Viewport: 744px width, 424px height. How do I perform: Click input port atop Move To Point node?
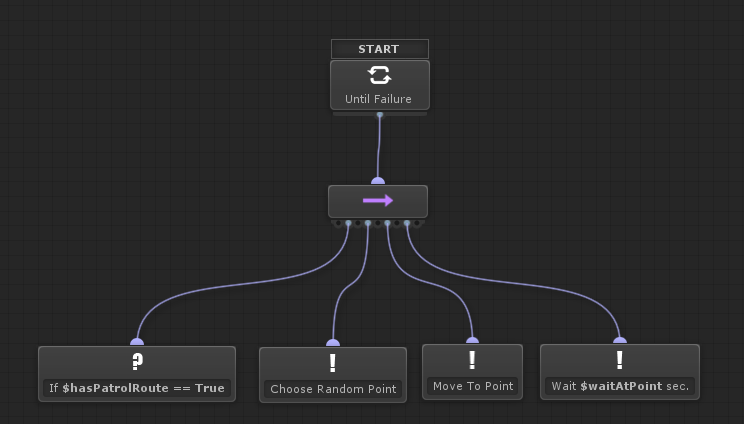pyautogui.click(x=472, y=340)
